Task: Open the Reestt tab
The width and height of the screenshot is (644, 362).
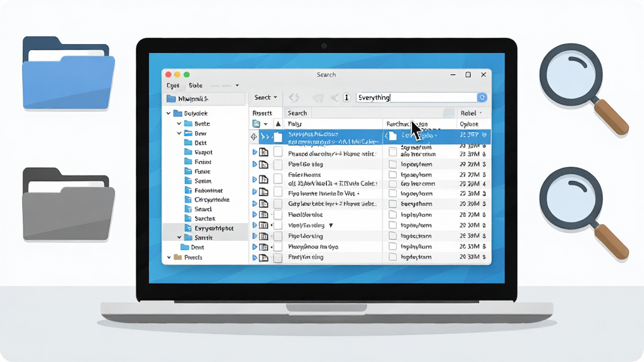Action: [262, 113]
